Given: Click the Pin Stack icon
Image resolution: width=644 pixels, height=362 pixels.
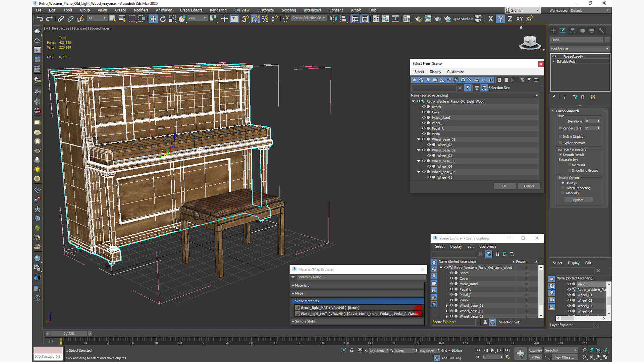Looking at the screenshot, I should [554, 97].
